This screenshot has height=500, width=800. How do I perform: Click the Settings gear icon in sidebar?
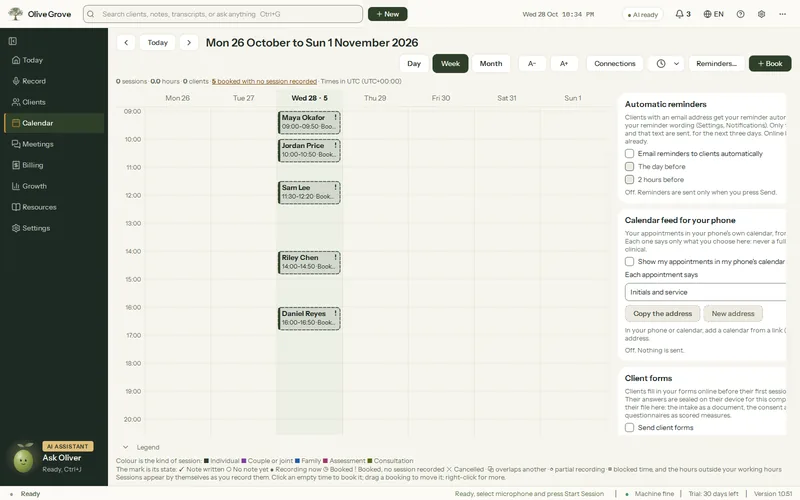[16, 228]
